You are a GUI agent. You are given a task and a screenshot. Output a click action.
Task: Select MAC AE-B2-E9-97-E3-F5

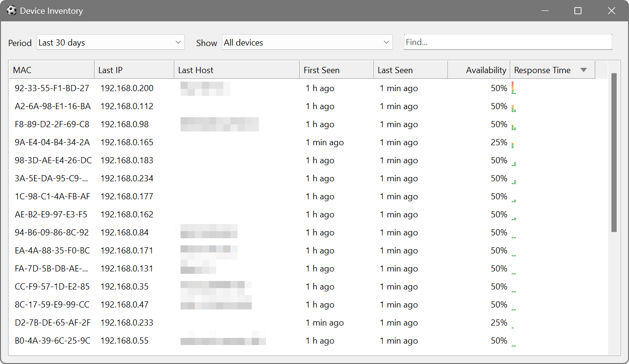point(51,215)
